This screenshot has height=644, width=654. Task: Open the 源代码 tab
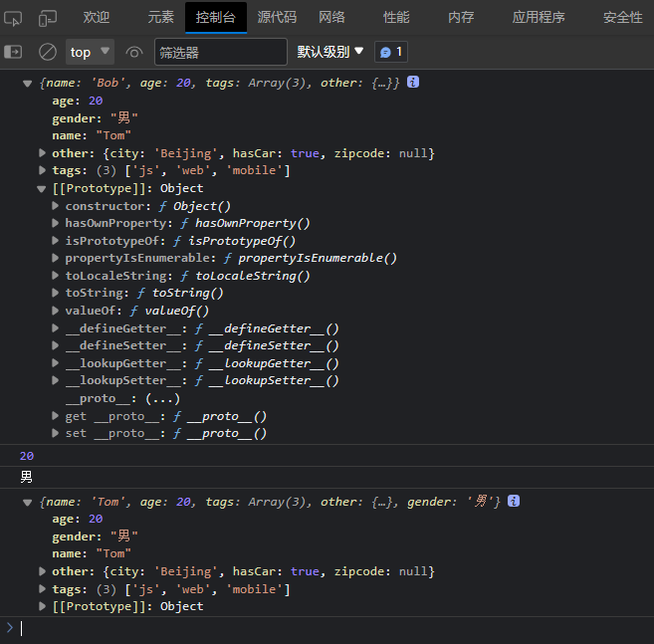click(x=277, y=18)
